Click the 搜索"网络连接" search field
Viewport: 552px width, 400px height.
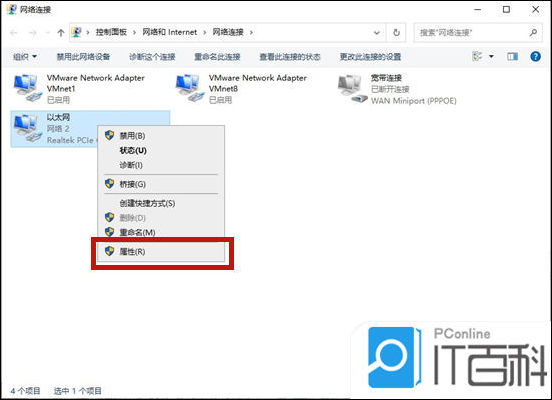(x=471, y=33)
